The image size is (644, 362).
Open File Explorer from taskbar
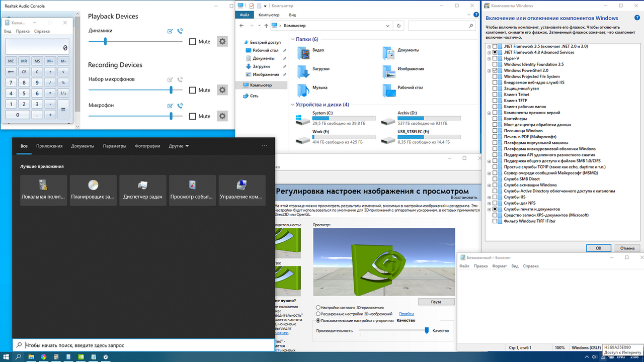click(31, 357)
